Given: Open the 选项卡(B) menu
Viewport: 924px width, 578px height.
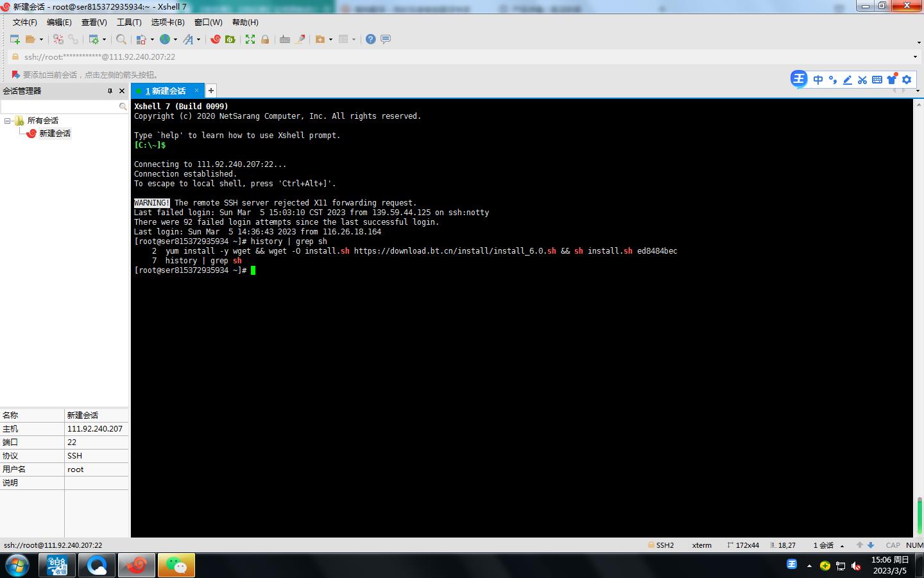Looking at the screenshot, I should 167,22.
